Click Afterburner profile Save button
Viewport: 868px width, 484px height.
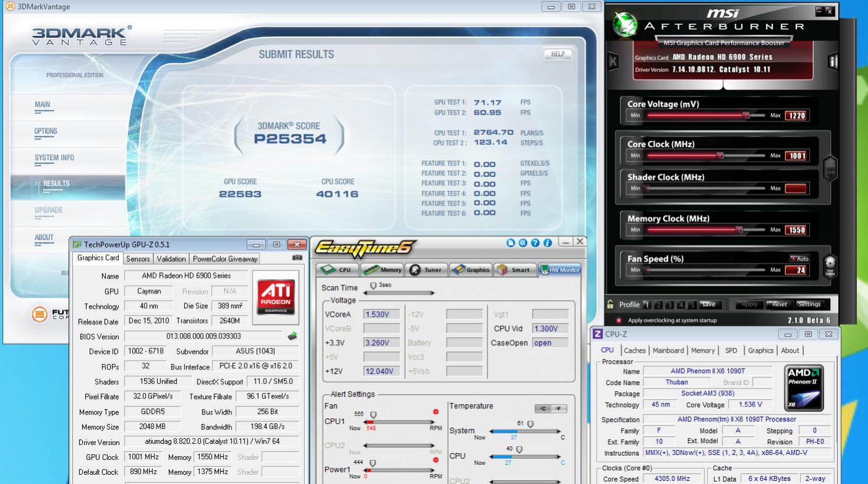708,304
